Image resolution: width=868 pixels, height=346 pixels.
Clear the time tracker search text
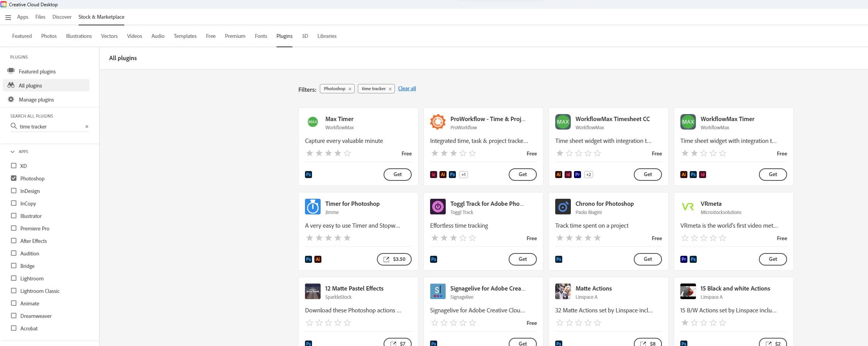click(x=87, y=127)
